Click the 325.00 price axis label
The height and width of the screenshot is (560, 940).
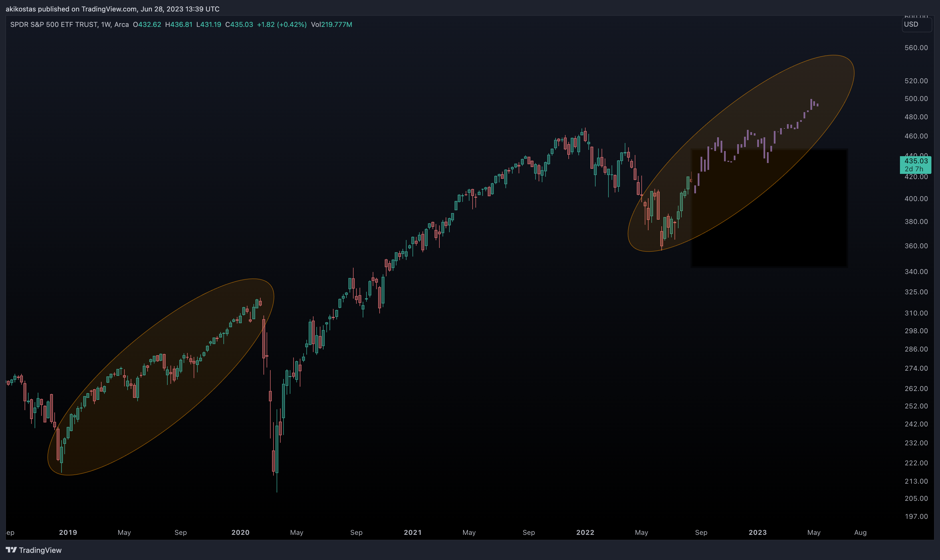pos(916,292)
